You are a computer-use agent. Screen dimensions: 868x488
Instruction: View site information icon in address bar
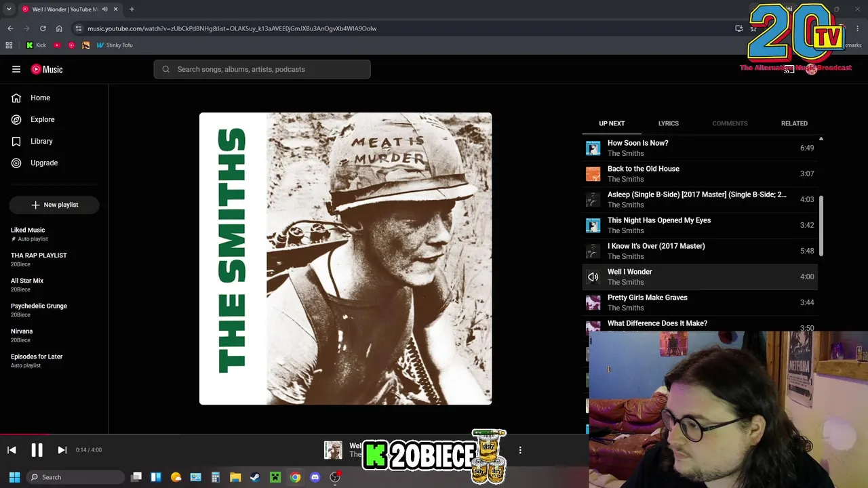pyautogui.click(x=79, y=28)
